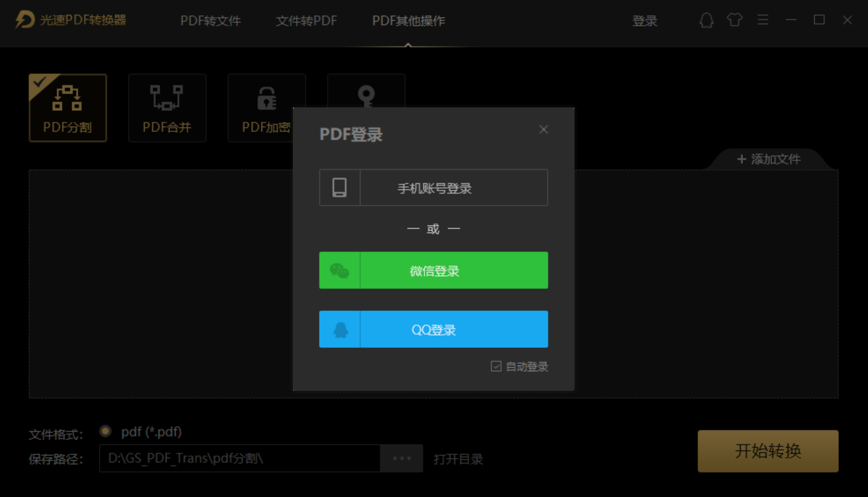The image size is (868, 497).
Task: Click the gift/theme icon in the title bar
Action: [x=734, y=19]
